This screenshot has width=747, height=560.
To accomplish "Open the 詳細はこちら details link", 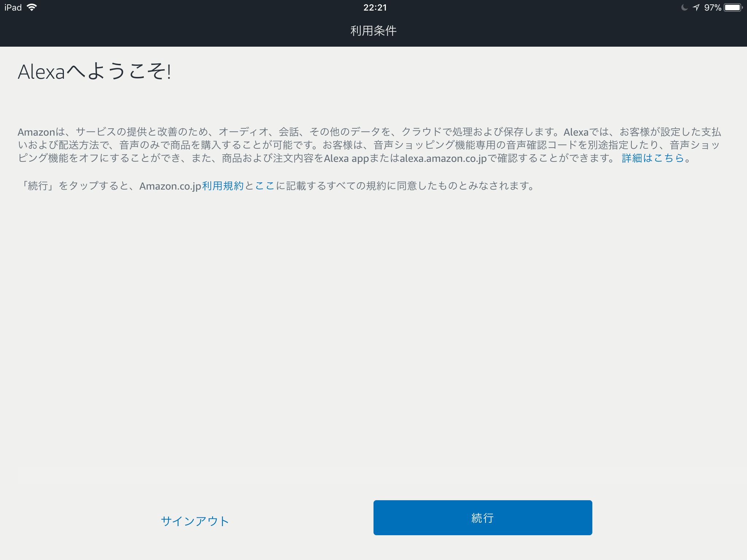I will click(653, 158).
